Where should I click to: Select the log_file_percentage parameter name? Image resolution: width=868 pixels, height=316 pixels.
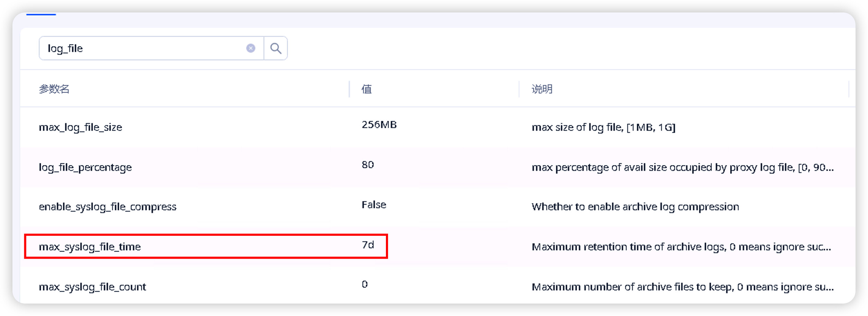tap(85, 167)
